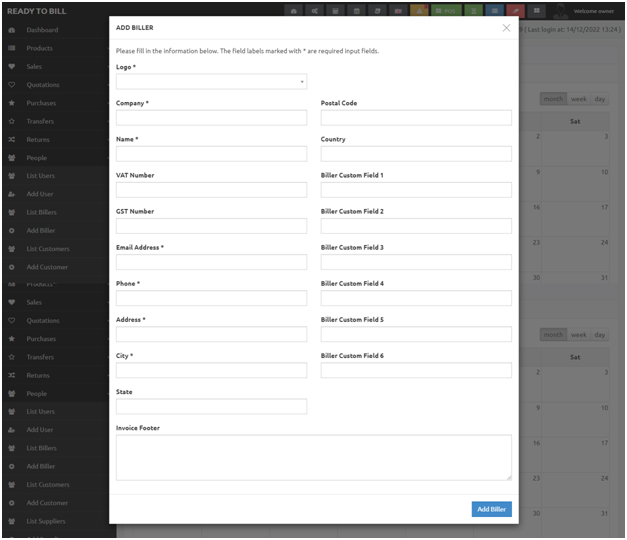
Task: Click the blue Add Biller button
Action: [x=491, y=509]
